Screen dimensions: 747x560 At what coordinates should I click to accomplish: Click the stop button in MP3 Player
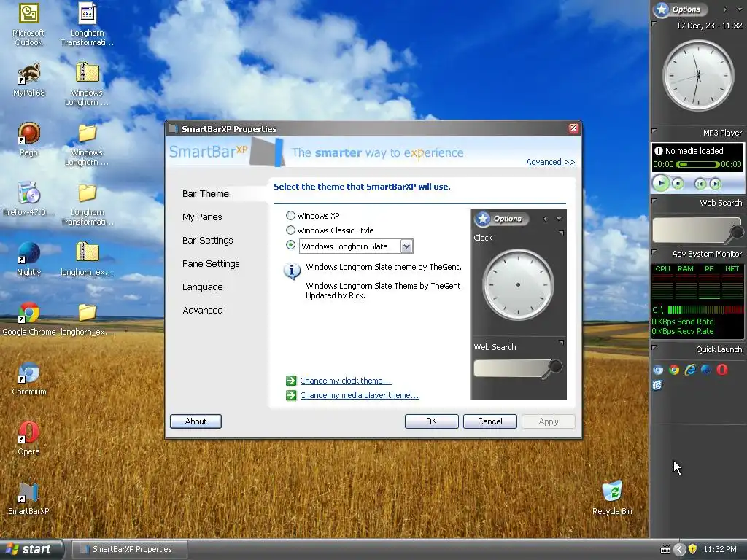click(678, 183)
